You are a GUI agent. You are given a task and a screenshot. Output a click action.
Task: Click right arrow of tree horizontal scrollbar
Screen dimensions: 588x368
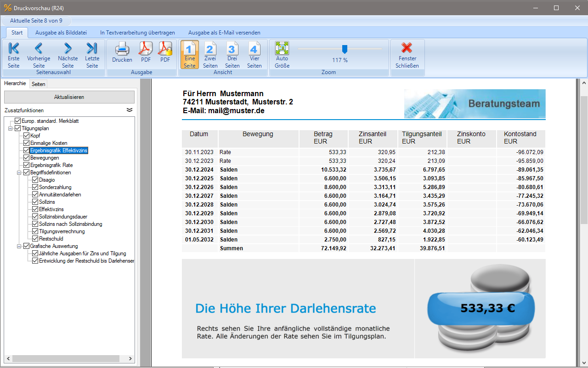[x=130, y=359]
